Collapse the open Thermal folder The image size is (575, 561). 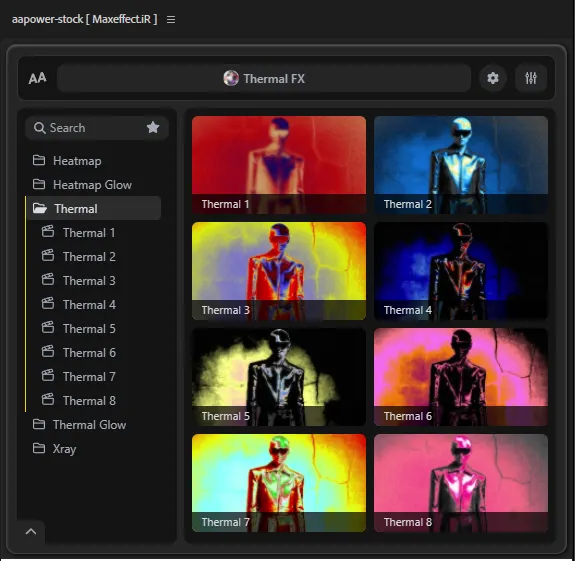(94, 208)
